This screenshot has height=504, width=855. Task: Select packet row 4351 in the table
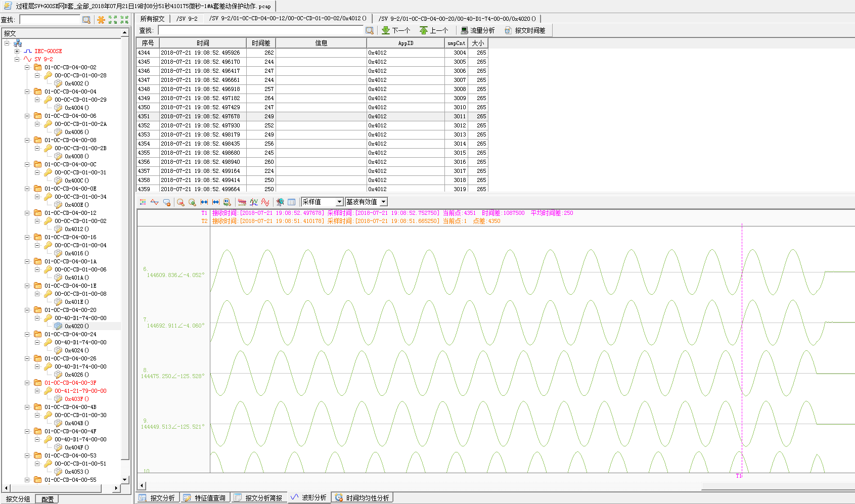(312, 116)
